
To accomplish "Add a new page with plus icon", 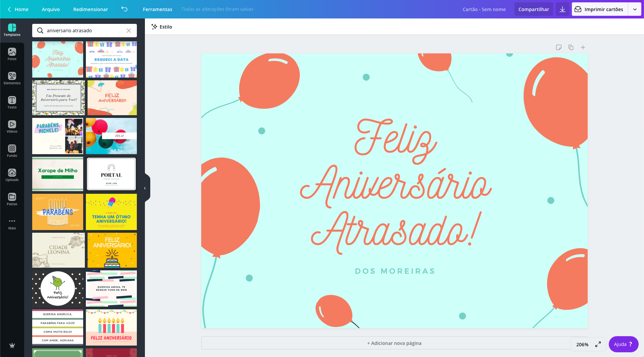I will (583, 47).
